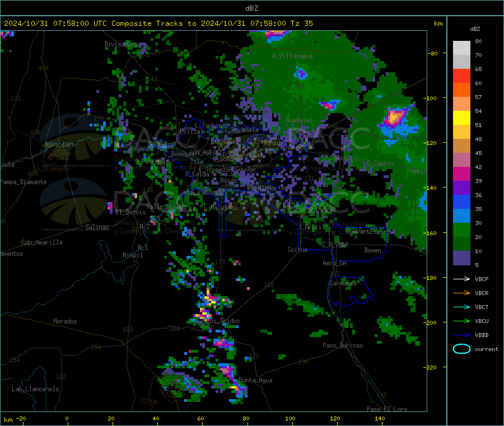This screenshot has height=426, width=504.
Task: Click the 'Lag.Llancanelo' map label
Action: pos(35,389)
